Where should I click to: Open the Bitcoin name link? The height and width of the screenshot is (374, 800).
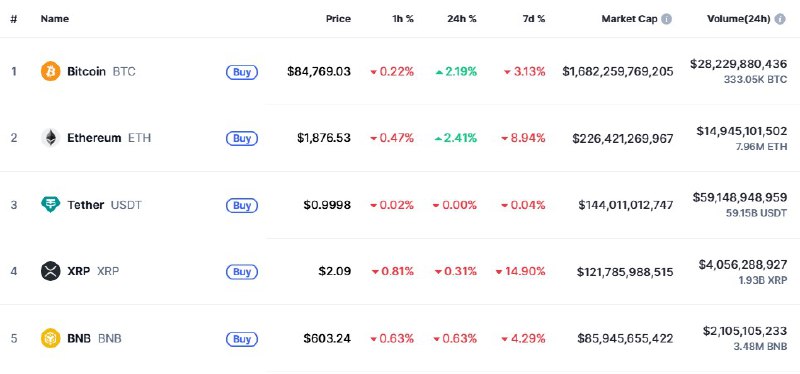86,71
